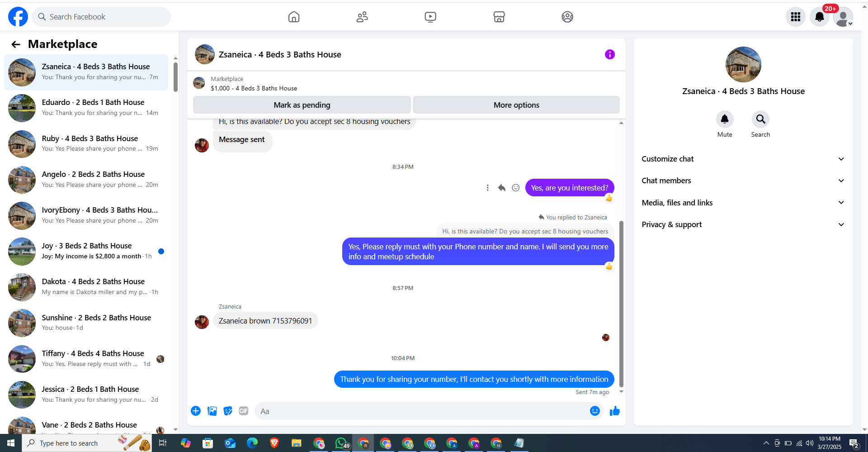Open File Explorer from the taskbar
868x452 pixels.
tap(296, 443)
